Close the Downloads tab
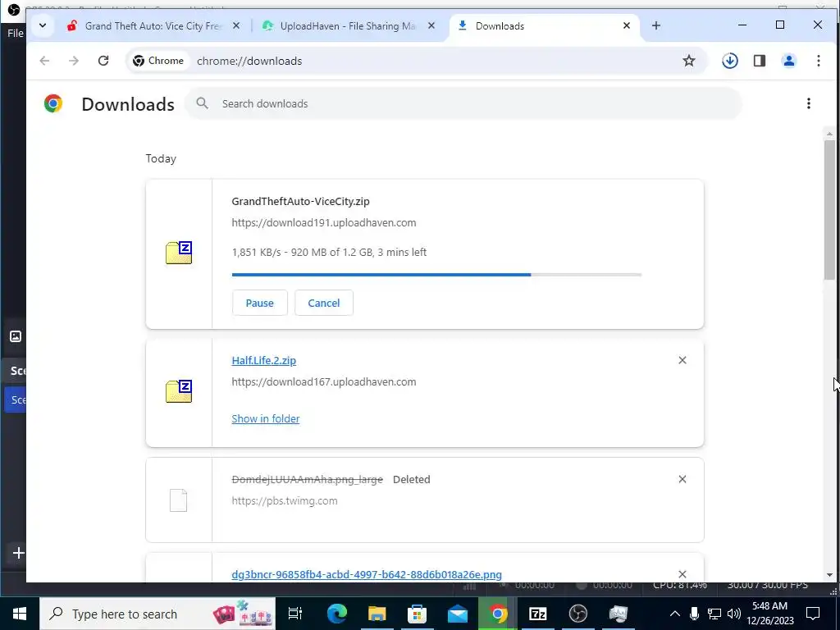This screenshot has height=630, width=840. [626, 25]
